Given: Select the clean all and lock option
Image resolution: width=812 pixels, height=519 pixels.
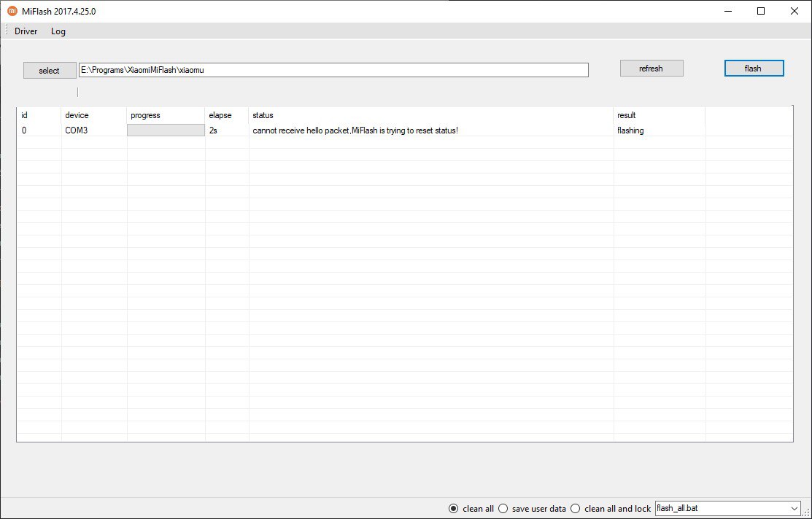Looking at the screenshot, I should (611, 509).
